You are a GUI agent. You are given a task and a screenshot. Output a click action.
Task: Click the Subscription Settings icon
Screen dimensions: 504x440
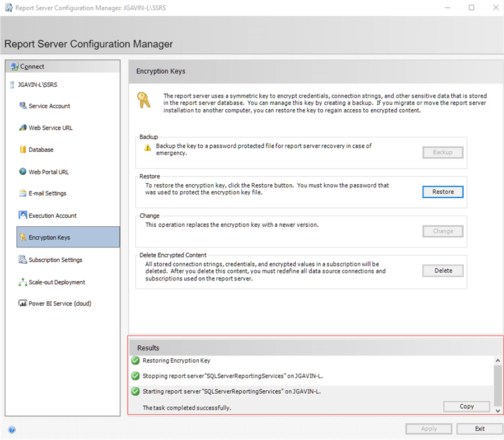click(22, 259)
